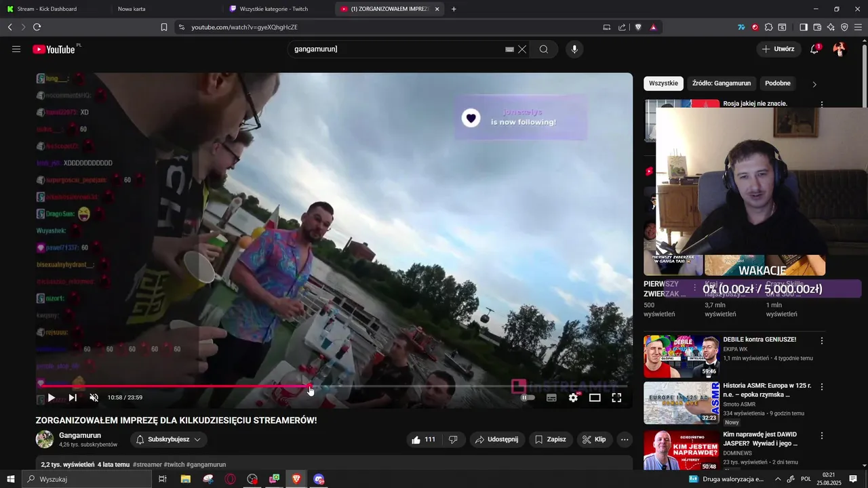Screen dimensions: 868x488
Task: Share the video via Udostępnij
Action: [x=497, y=439]
